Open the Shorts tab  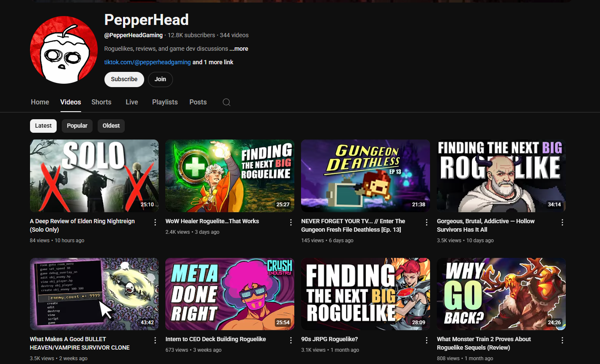[x=101, y=102]
